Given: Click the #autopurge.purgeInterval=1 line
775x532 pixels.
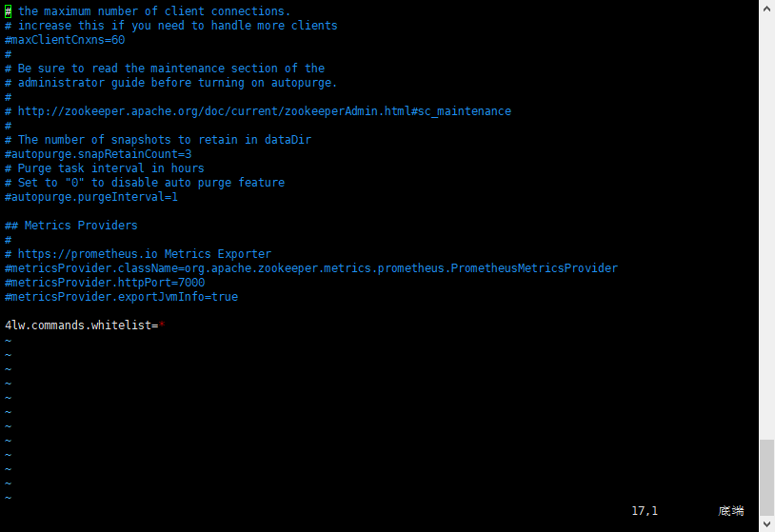Looking at the screenshot, I should click(x=91, y=197).
